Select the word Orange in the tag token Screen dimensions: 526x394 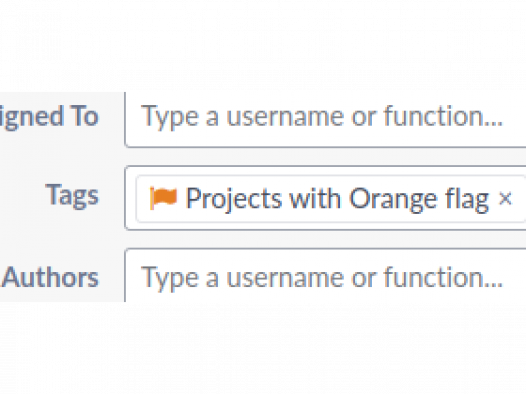394,200
